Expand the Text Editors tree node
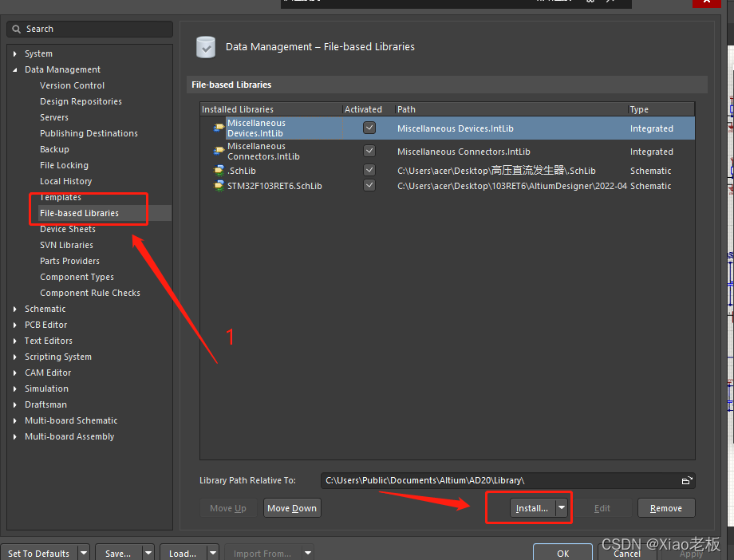The image size is (734, 560). (x=15, y=341)
